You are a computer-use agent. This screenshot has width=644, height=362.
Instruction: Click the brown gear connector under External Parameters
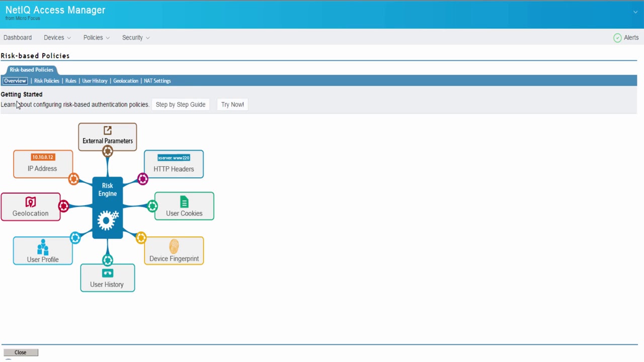click(107, 151)
